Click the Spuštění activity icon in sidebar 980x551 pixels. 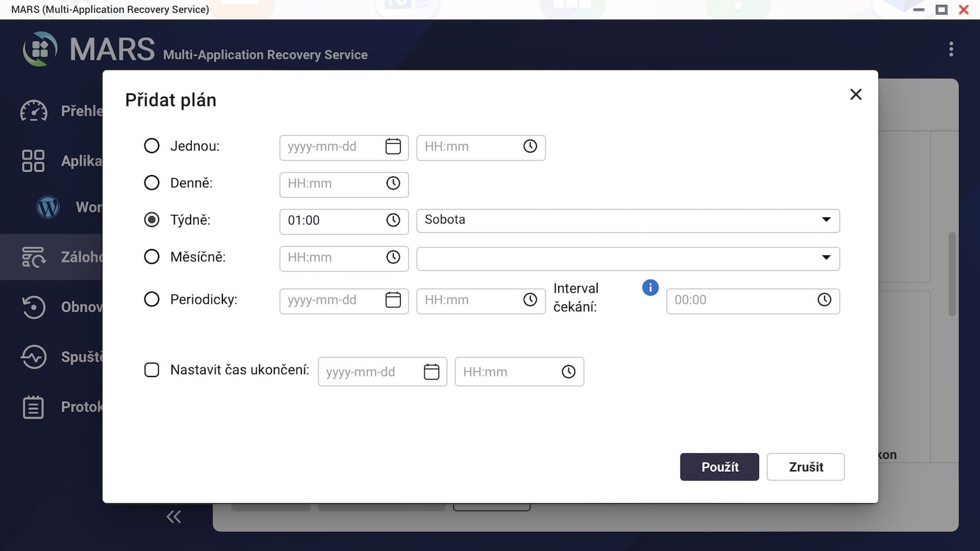pyautogui.click(x=33, y=357)
